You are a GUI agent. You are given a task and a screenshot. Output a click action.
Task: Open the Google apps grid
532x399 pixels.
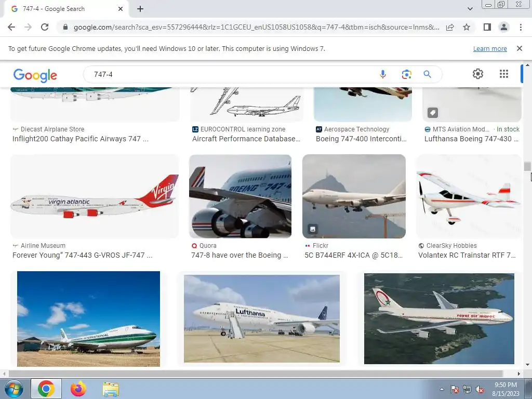[504, 74]
